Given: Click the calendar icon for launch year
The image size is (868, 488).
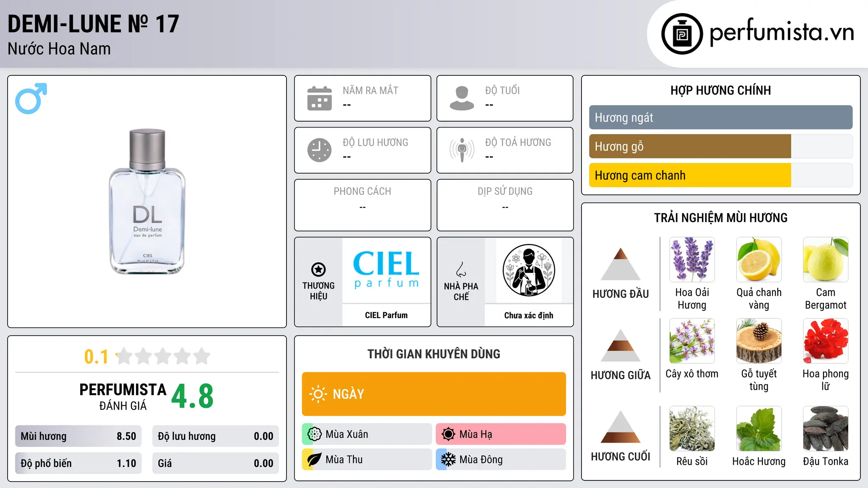Looking at the screenshot, I should tap(320, 98).
